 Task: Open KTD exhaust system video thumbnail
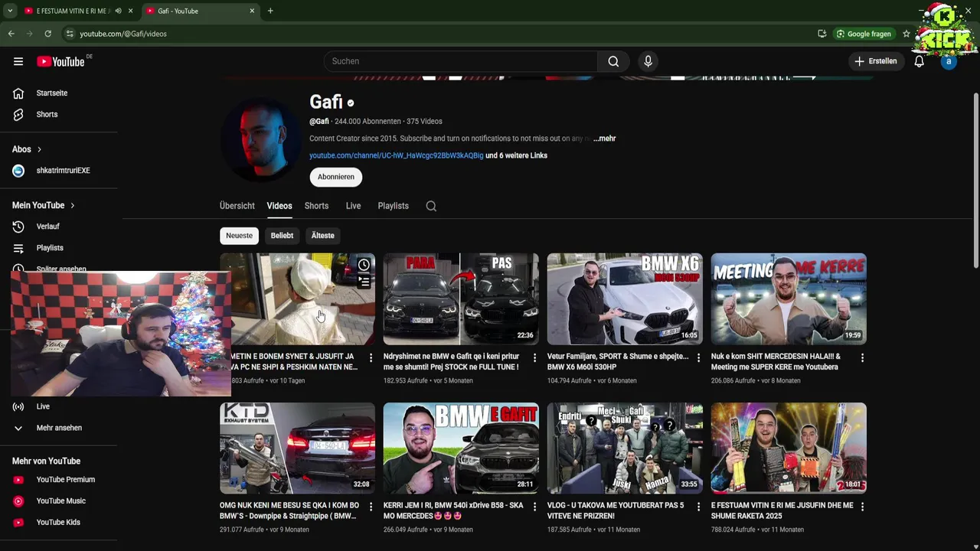point(297,448)
